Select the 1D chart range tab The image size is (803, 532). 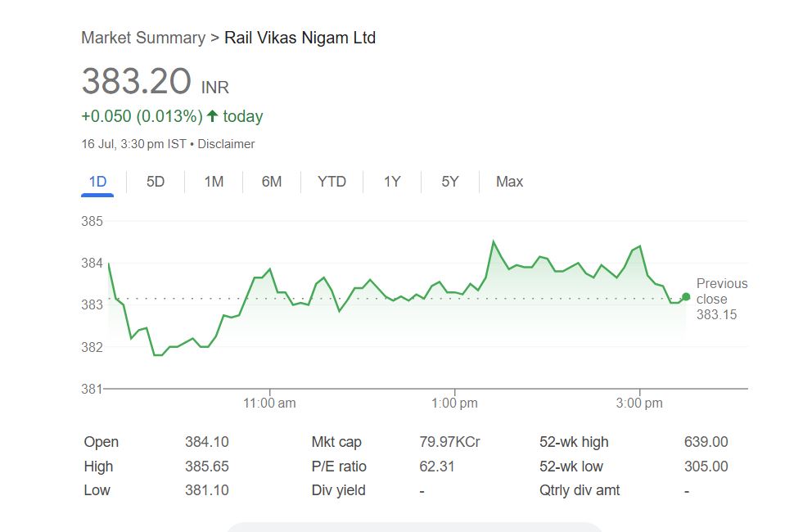97,182
